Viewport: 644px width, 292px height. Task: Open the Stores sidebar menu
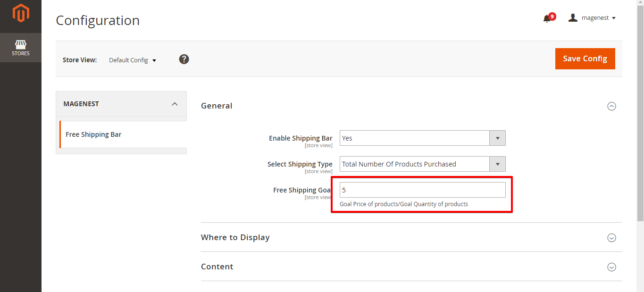point(21,48)
